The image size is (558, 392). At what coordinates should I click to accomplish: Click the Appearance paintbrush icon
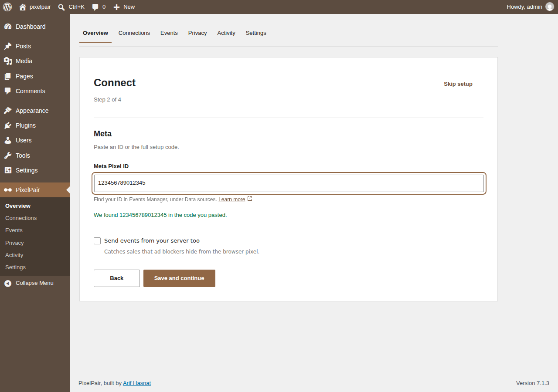point(8,111)
